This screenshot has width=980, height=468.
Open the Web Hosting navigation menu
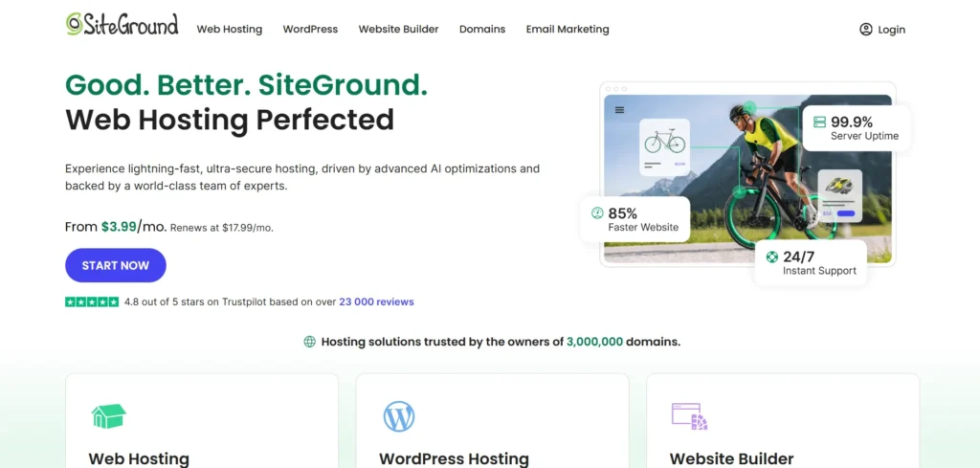coord(230,30)
